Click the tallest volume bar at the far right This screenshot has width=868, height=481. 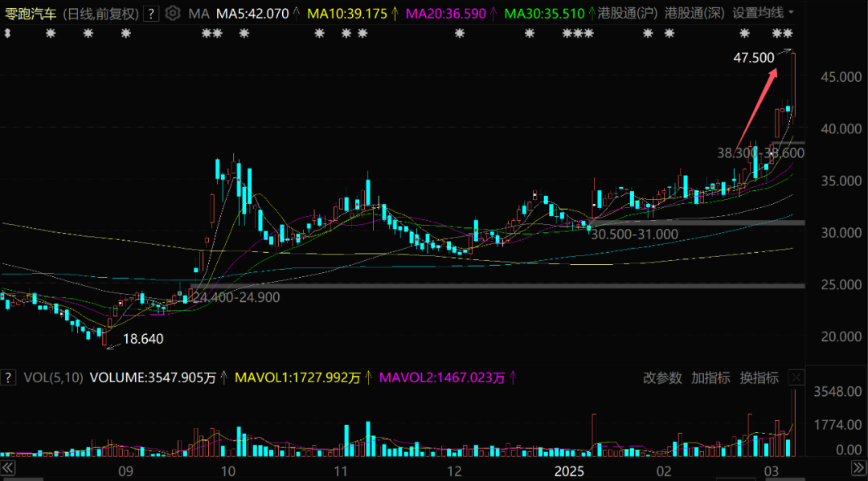click(794, 423)
